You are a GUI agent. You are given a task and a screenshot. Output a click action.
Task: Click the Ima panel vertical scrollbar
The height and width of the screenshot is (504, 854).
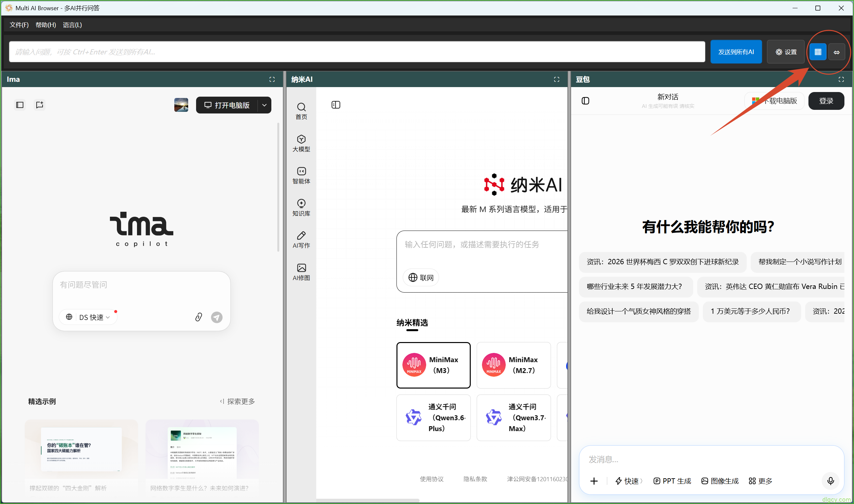278,187
